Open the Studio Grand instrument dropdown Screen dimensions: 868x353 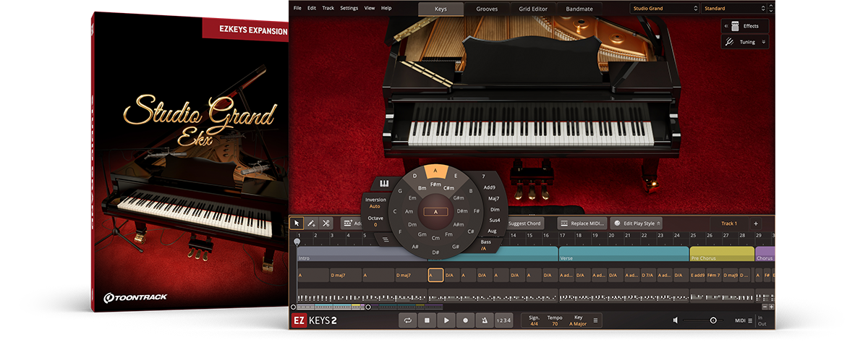(664, 9)
